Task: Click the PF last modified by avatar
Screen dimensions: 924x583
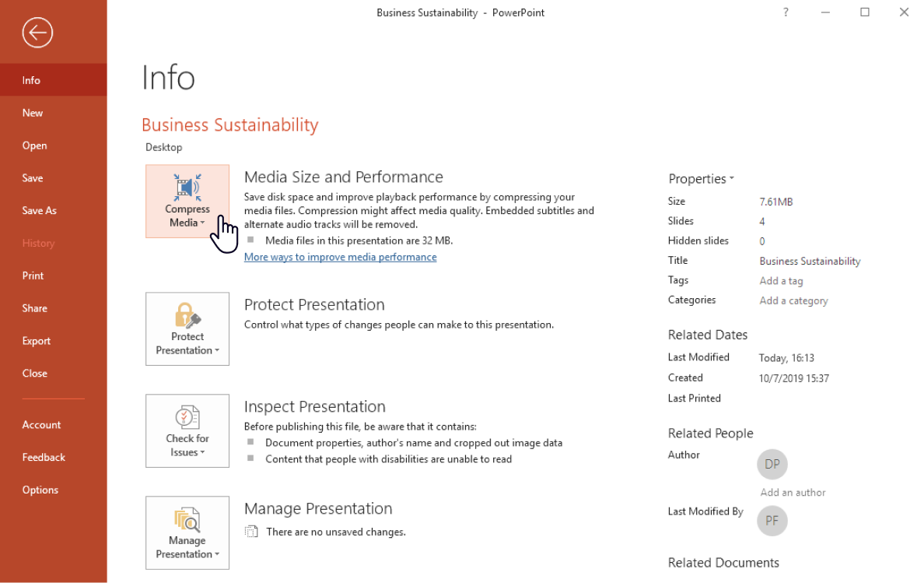Action: tap(772, 521)
